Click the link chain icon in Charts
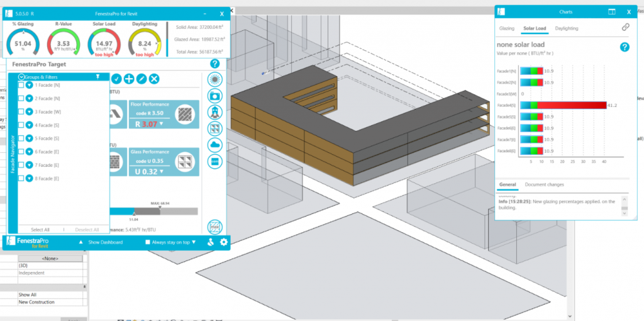The height and width of the screenshot is (321, 644). coord(626,27)
